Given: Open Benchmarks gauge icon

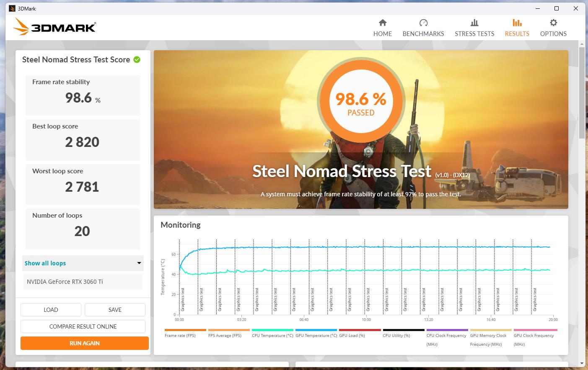Looking at the screenshot, I should tap(423, 23).
